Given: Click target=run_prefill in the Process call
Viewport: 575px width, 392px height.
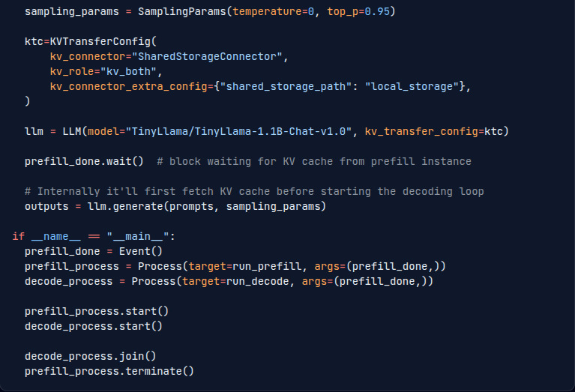Looking at the screenshot, I should point(244,267).
